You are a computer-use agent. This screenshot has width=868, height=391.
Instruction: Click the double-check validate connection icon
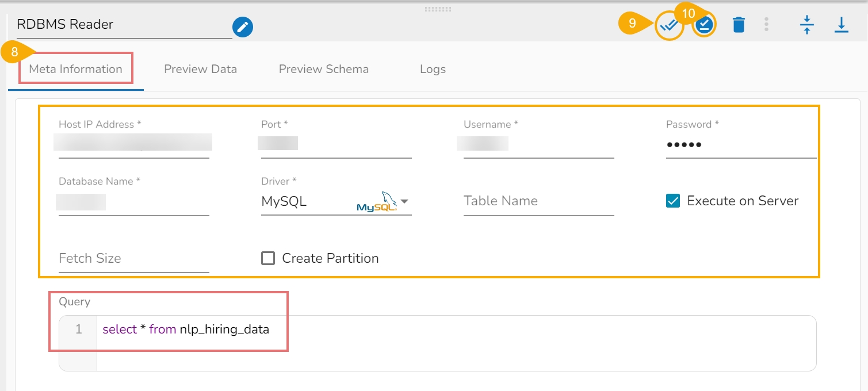pos(670,25)
